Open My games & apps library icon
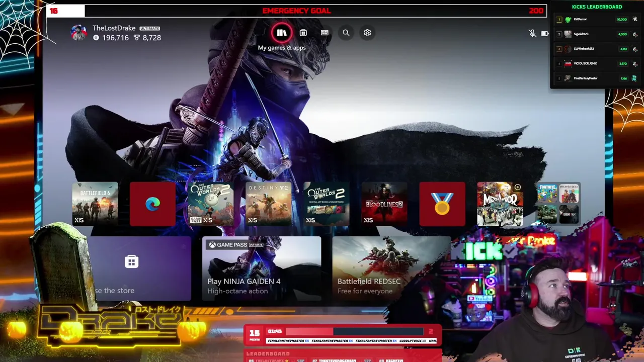644x362 pixels. (x=282, y=33)
